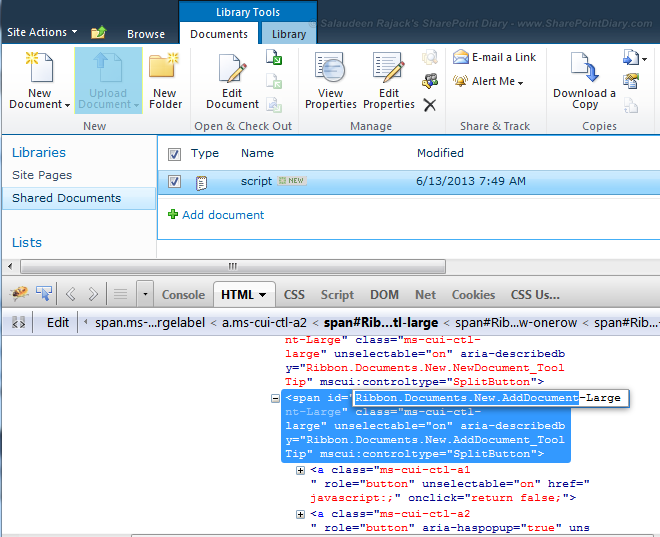Screen dimensions: 660x537
Task: Click the script file type icon
Action: 201,183
